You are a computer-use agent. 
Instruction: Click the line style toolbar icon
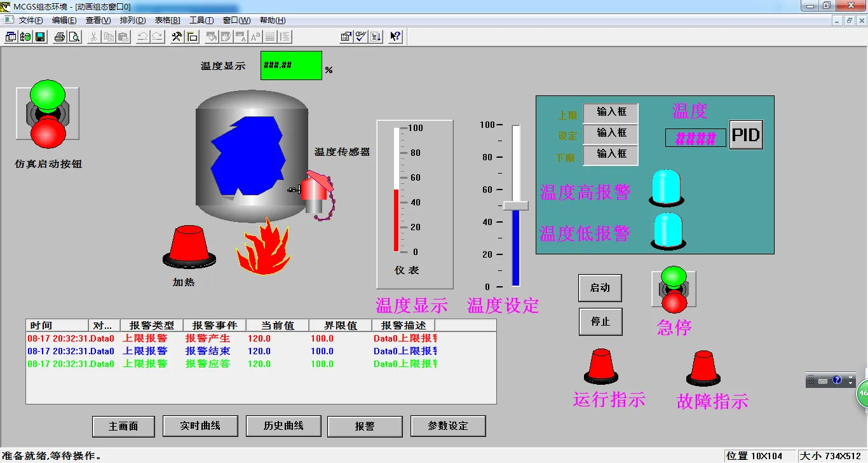click(270, 36)
